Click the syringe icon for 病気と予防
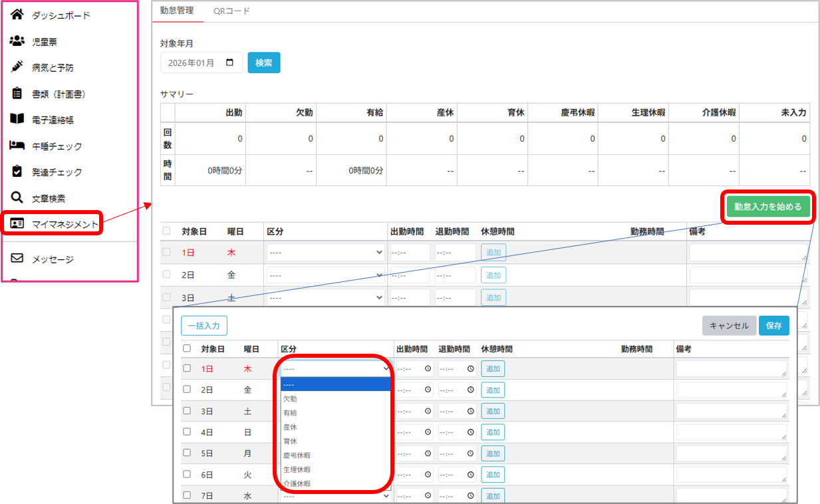The image size is (820, 504). (x=17, y=67)
